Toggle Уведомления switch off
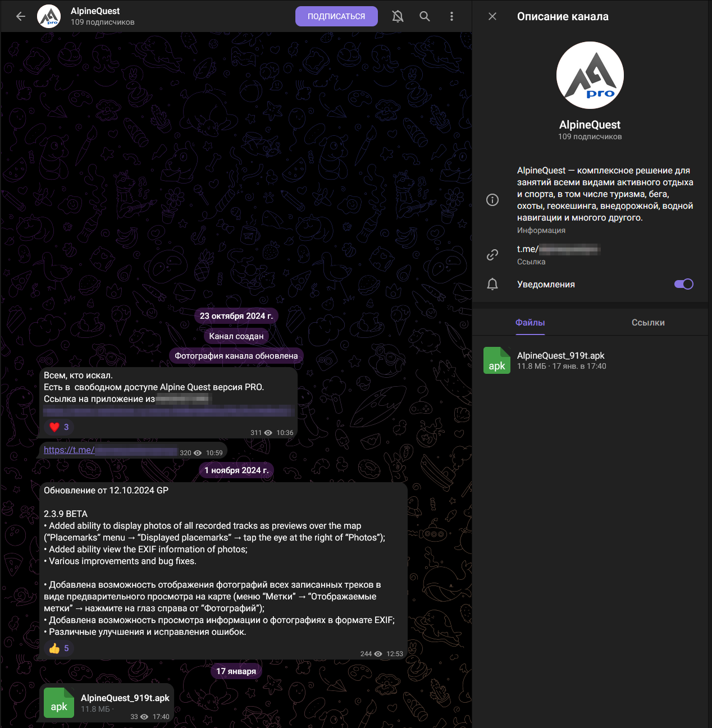712x728 pixels. 683,284
